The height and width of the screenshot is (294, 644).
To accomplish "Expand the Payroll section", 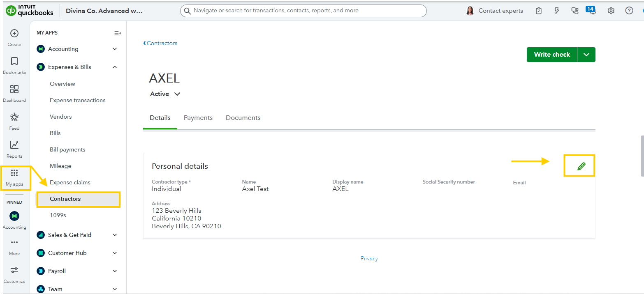I will 115,271.
